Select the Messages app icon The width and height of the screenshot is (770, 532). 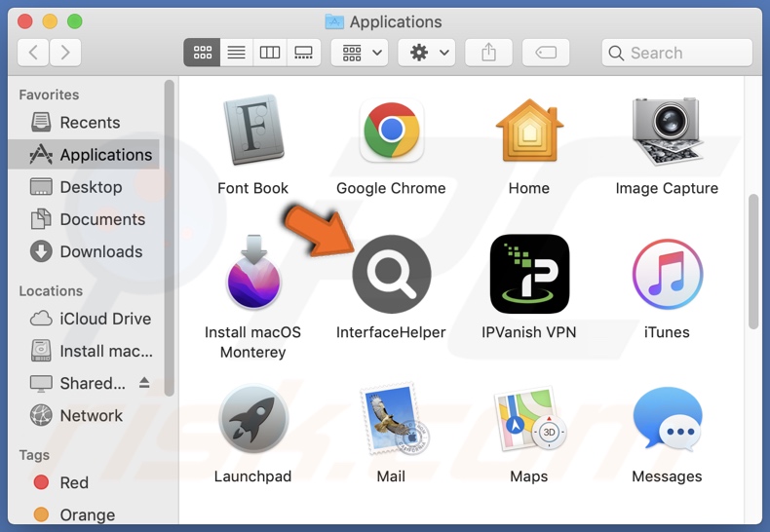point(667,419)
